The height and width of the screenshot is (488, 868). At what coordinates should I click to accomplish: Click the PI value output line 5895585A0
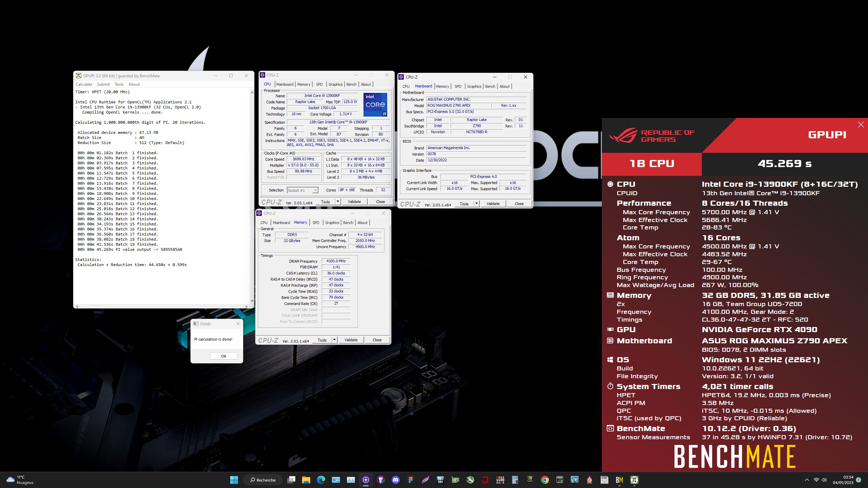tap(130, 249)
